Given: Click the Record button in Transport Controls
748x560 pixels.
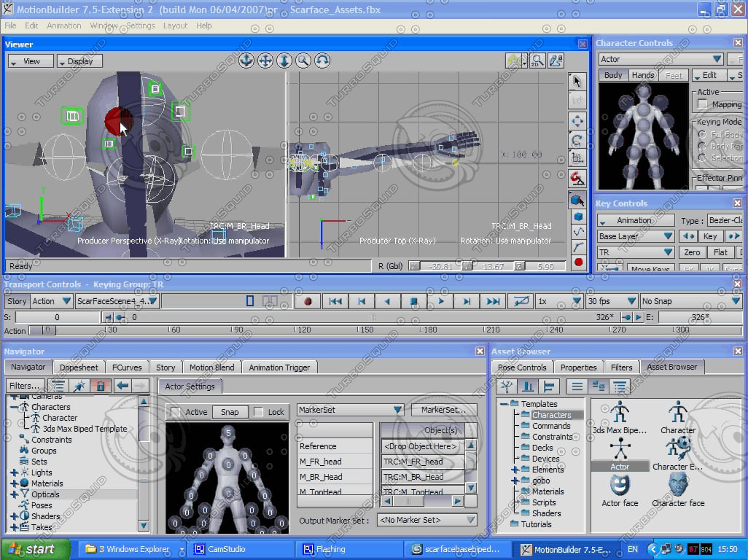Looking at the screenshot, I should click(x=308, y=301).
